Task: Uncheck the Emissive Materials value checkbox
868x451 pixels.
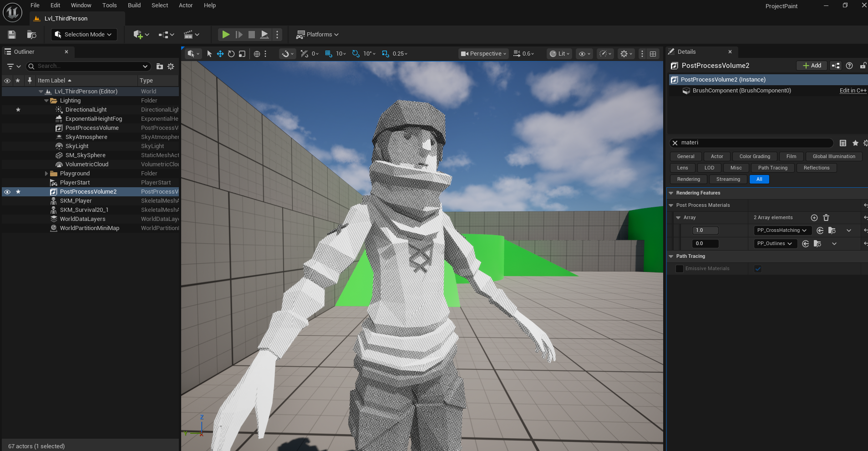Action: pyautogui.click(x=758, y=269)
